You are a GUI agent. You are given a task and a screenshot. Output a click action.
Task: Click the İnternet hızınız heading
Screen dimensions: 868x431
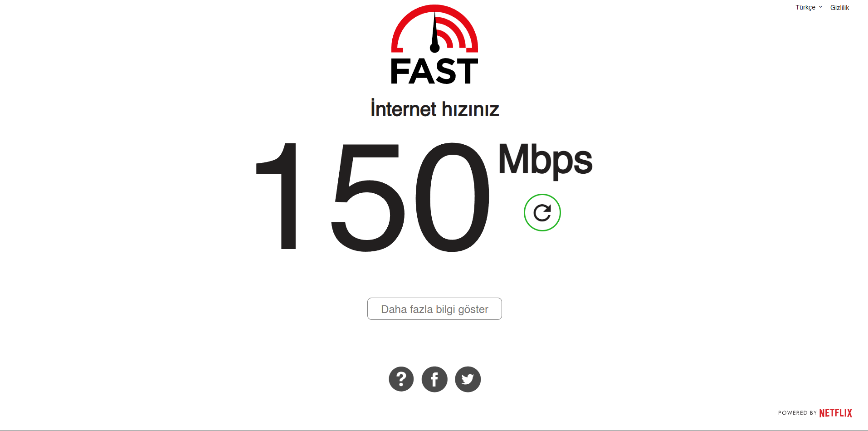434,109
